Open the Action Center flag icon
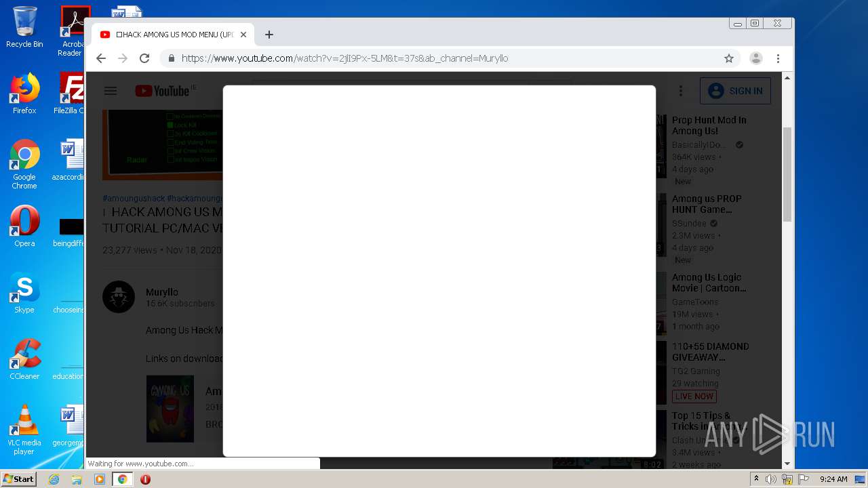This screenshot has height=488, width=868. pyautogui.click(x=804, y=479)
